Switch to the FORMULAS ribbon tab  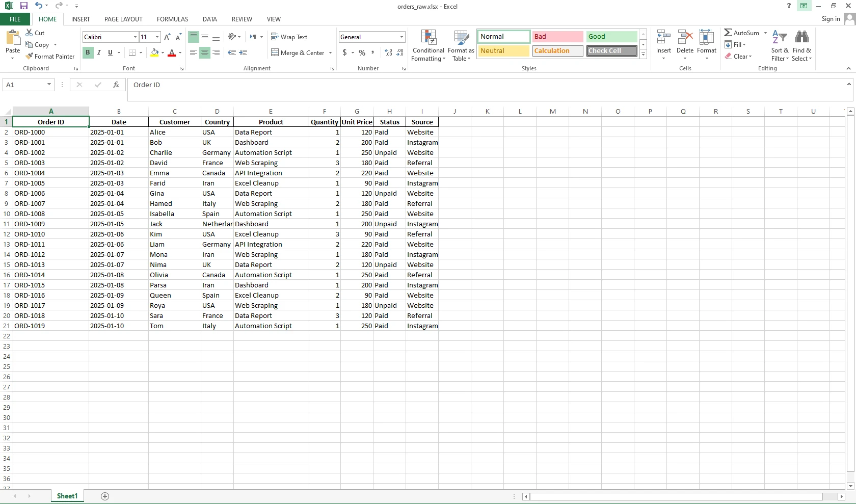172,19
